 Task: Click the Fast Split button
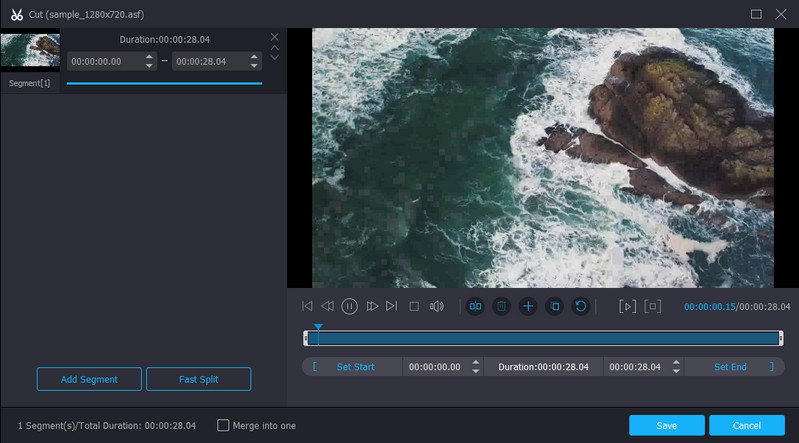(x=198, y=379)
